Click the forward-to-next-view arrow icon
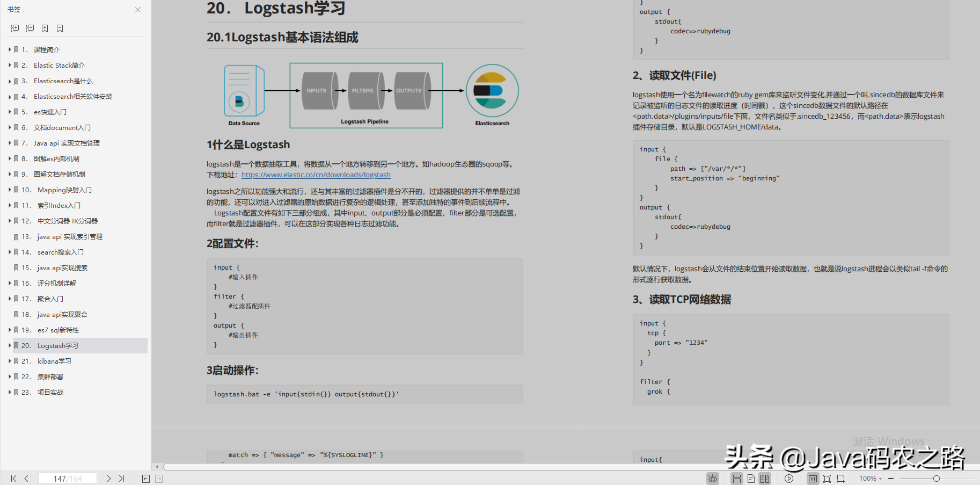The height and width of the screenshot is (485, 980). coord(159,479)
